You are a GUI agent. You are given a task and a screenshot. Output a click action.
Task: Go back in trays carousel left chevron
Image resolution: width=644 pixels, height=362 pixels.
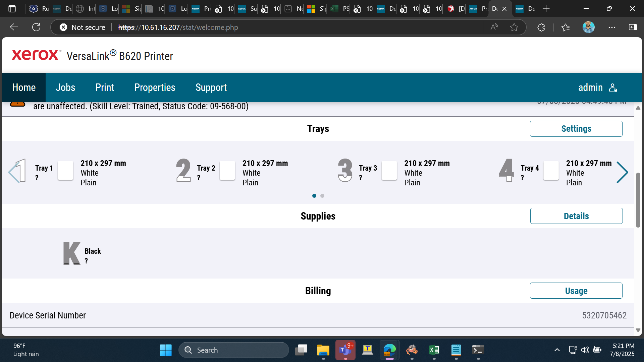[x=14, y=173]
